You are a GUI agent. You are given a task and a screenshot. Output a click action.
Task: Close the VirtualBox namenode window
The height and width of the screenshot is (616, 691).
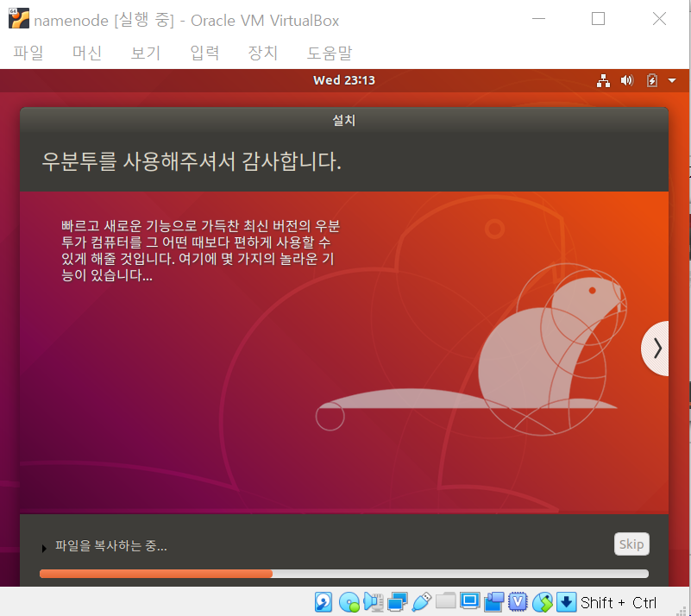659,18
